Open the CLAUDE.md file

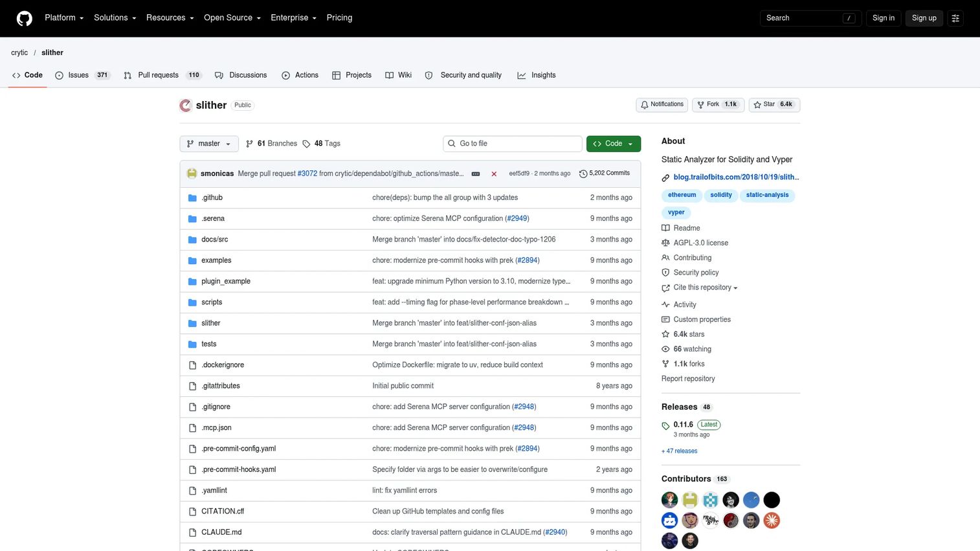tap(221, 532)
